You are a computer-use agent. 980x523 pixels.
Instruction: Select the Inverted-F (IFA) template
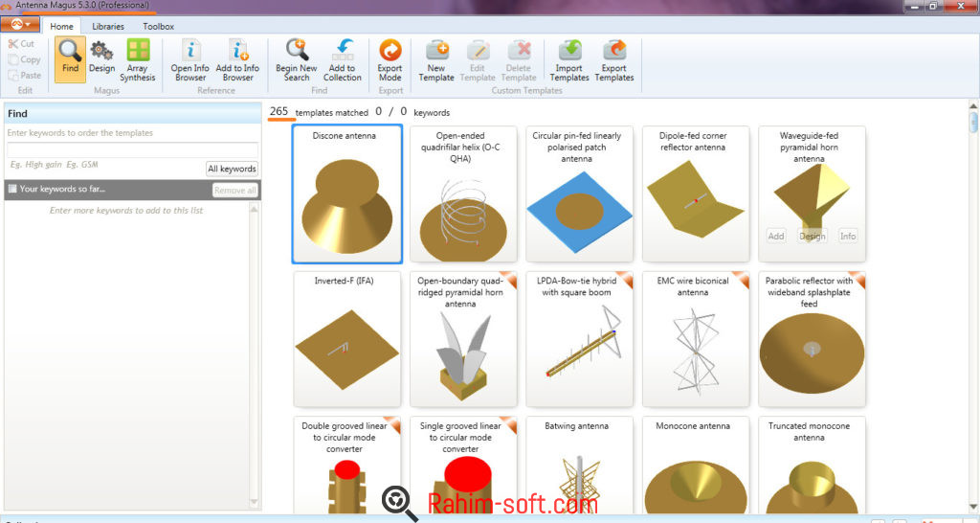pos(346,339)
